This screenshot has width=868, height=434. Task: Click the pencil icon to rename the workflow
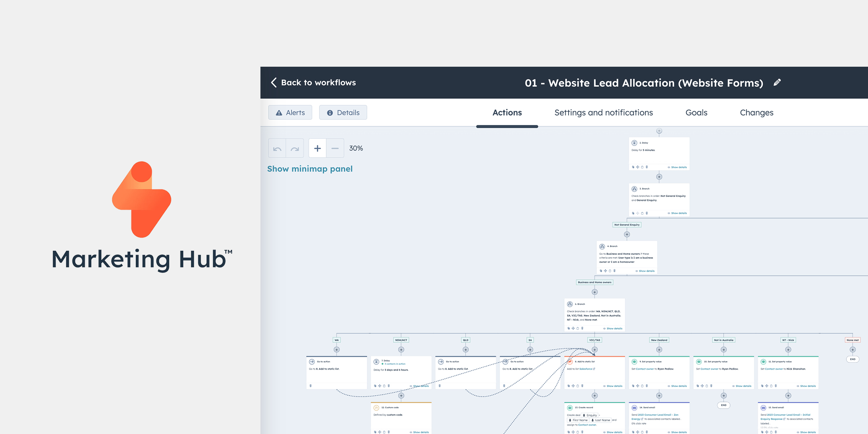[777, 82]
